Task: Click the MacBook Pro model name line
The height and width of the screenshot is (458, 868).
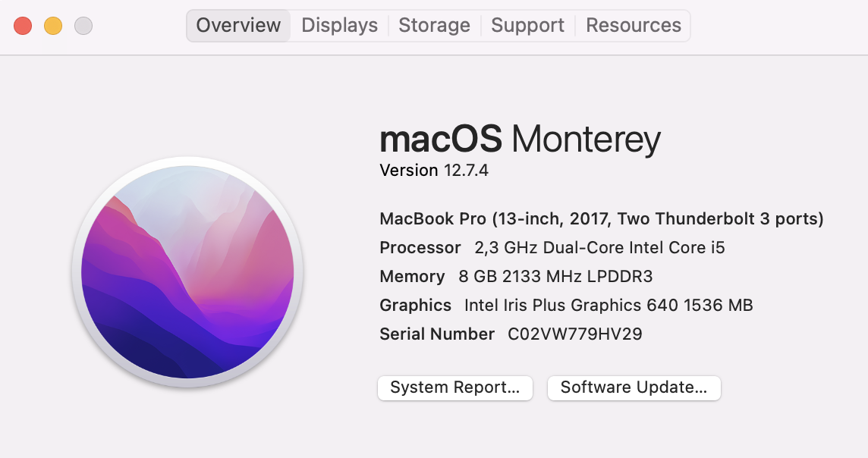Action: tap(602, 219)
